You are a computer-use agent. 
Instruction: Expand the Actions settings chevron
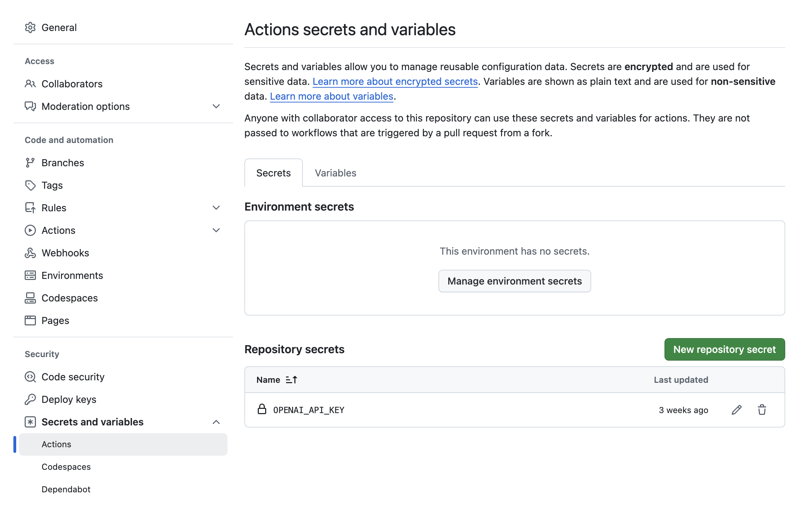click(x=216, y=230)
